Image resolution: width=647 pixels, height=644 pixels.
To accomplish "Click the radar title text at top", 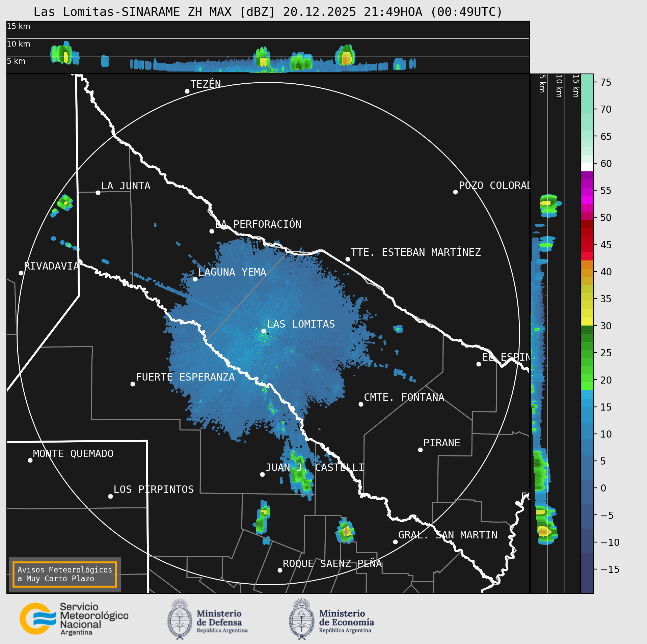I will click(x=268, y=12).
